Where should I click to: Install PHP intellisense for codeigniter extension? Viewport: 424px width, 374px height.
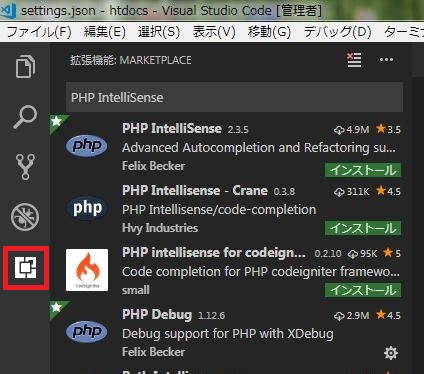click(x=363, y=290)
